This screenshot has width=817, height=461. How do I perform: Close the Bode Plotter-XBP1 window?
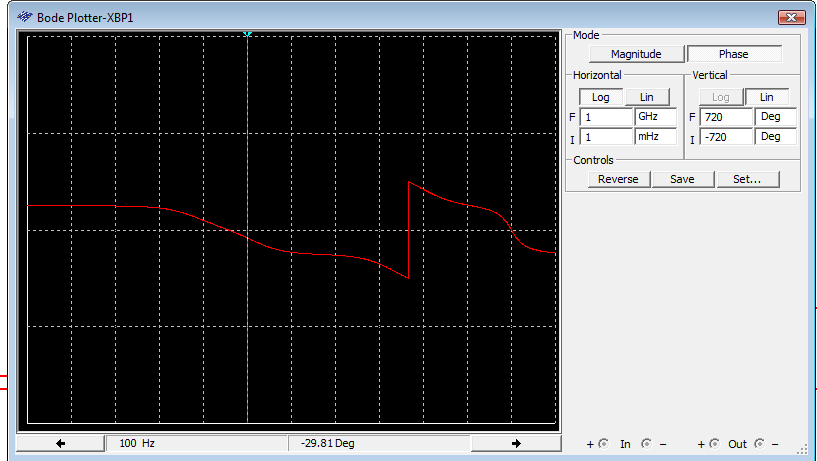coord(791,17)
